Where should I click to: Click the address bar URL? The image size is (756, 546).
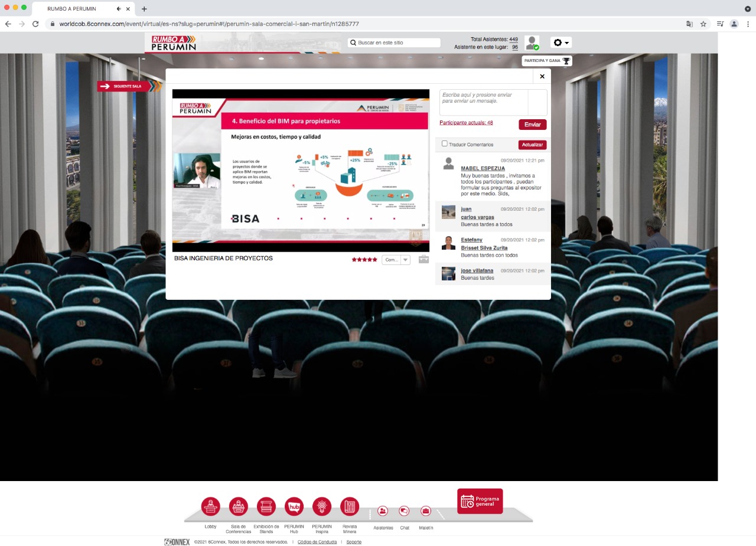tap(208, 24)
